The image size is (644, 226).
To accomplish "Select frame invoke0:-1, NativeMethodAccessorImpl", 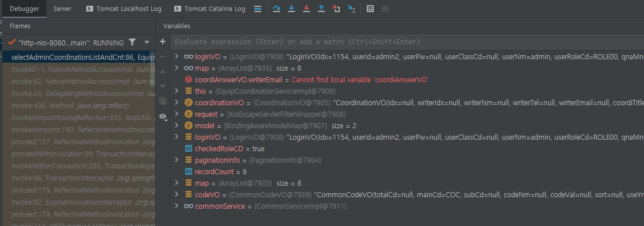I will click(78, 70).
